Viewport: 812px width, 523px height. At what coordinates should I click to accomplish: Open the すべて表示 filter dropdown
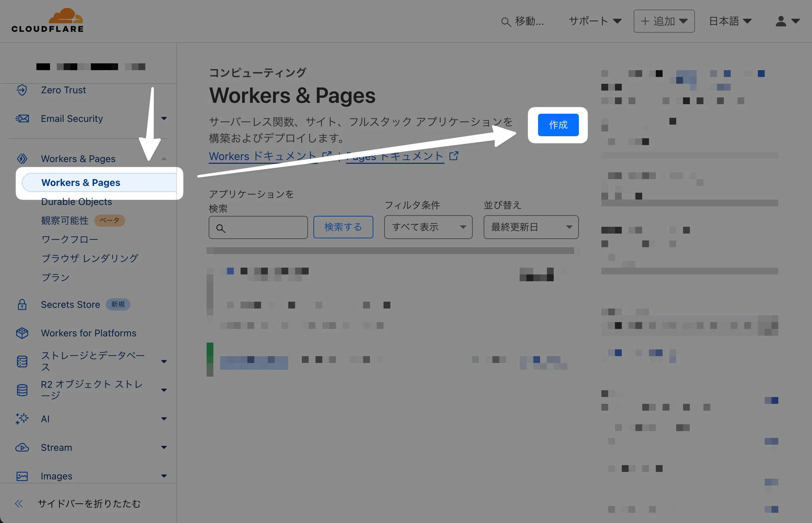(x=428, y=227)
